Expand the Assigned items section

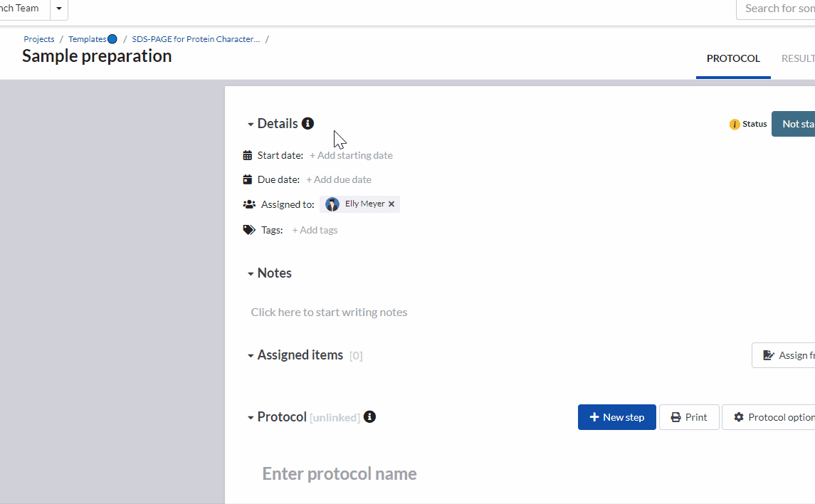coord(251,355)
